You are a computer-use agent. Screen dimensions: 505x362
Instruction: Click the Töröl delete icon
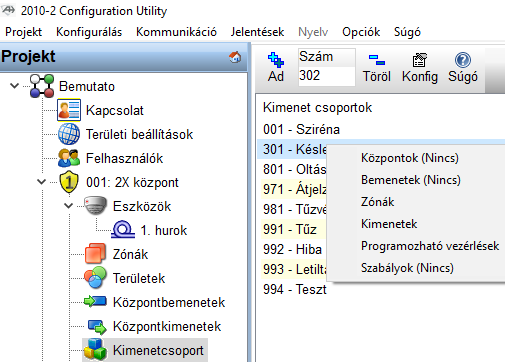377,60
